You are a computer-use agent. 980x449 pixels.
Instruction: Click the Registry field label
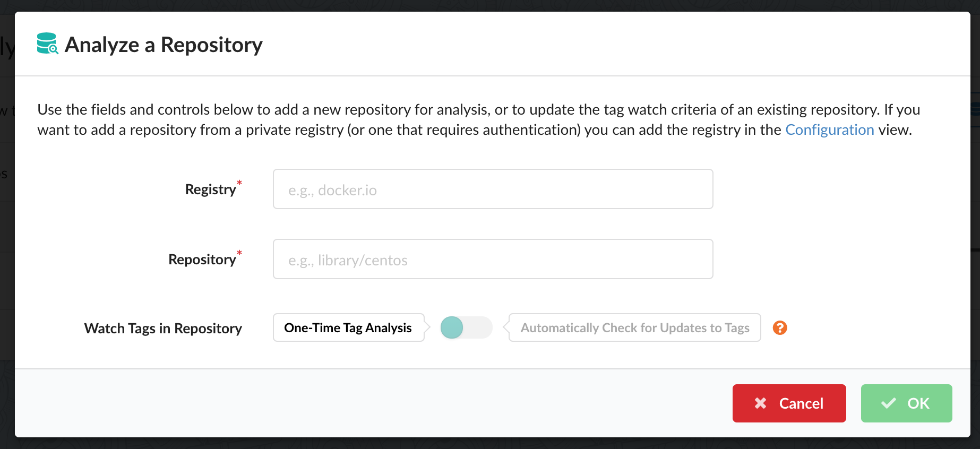[x=210, y=189]
